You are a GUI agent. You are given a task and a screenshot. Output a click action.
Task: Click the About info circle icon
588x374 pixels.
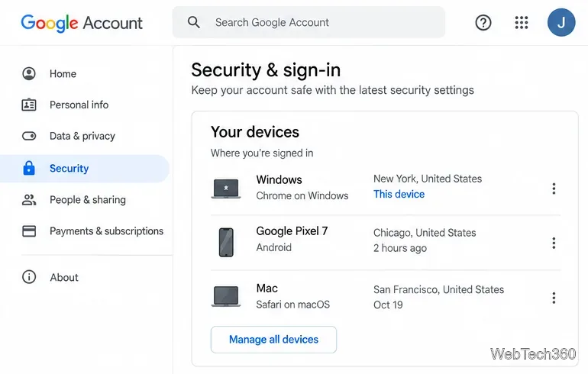point(29,277)
